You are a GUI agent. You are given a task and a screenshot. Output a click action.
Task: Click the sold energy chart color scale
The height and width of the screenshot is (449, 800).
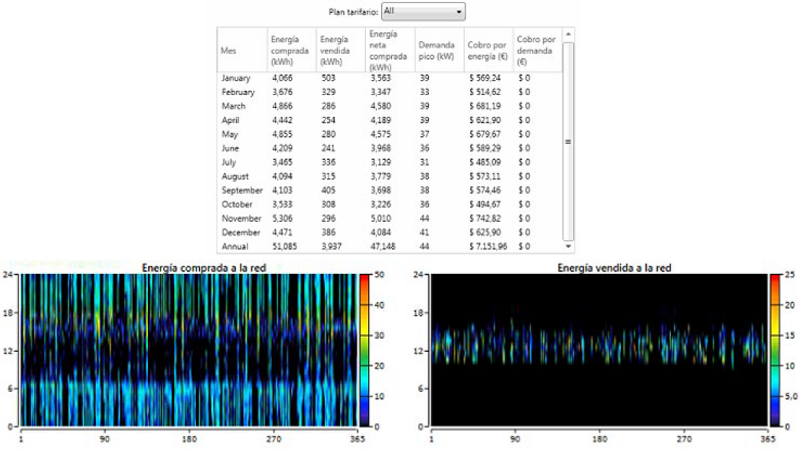776,350
